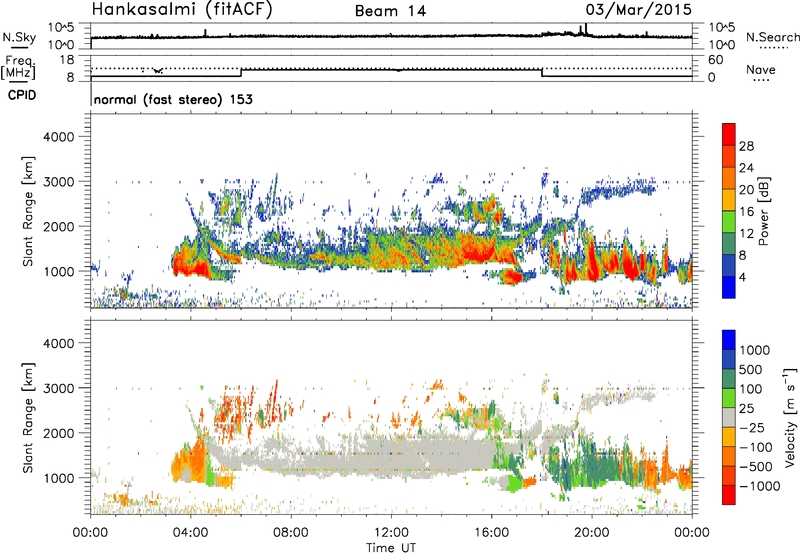Viewport: 800px width, 554px height.
Task: Click the '20:00' time axis tick
Action: 592,533
